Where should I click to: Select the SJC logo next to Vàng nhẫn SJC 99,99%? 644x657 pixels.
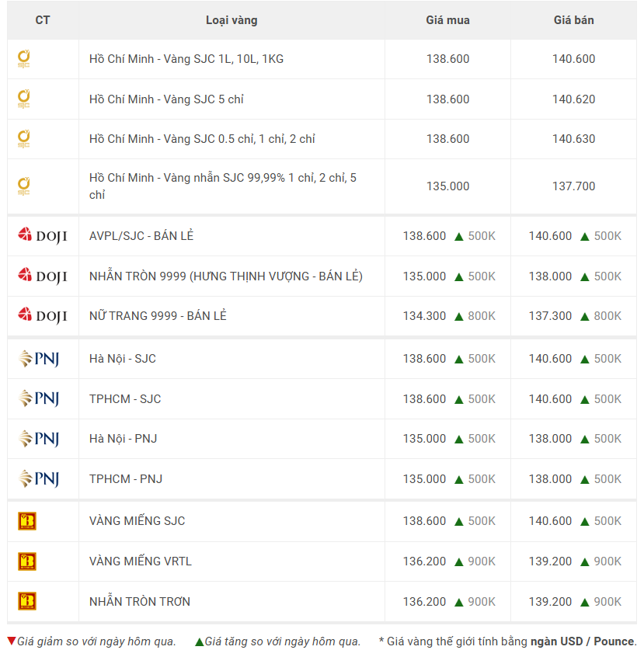pos(24,186)
